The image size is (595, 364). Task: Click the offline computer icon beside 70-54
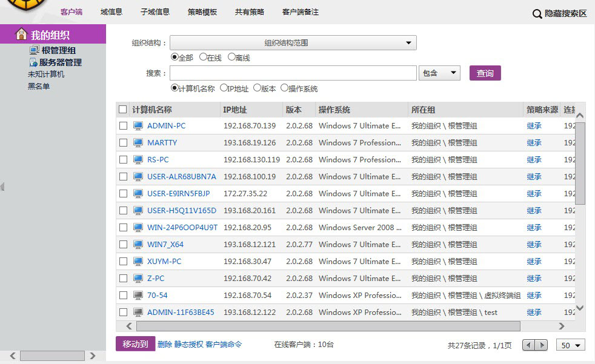138,296
